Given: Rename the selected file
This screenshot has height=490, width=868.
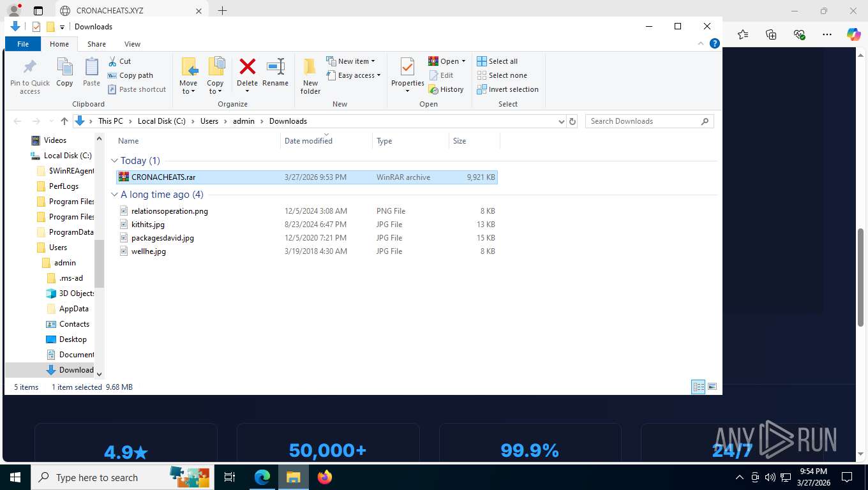Looking at the screenshot, I should click(275, 73).
